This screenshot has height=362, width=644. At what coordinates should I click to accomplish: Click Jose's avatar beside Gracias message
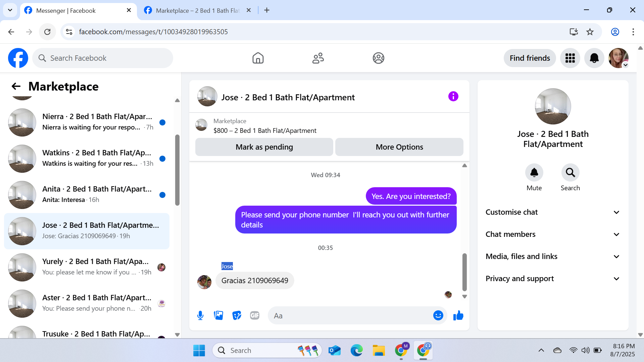coord(204,282)
